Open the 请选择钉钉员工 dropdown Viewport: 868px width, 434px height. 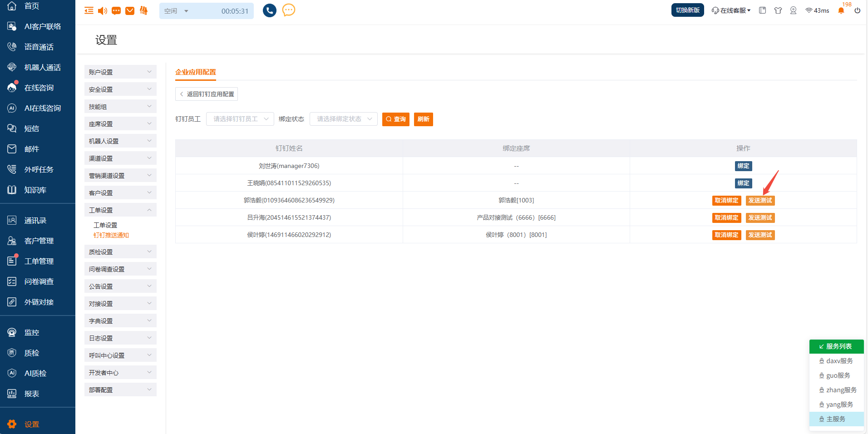click(x=240, y=119)
